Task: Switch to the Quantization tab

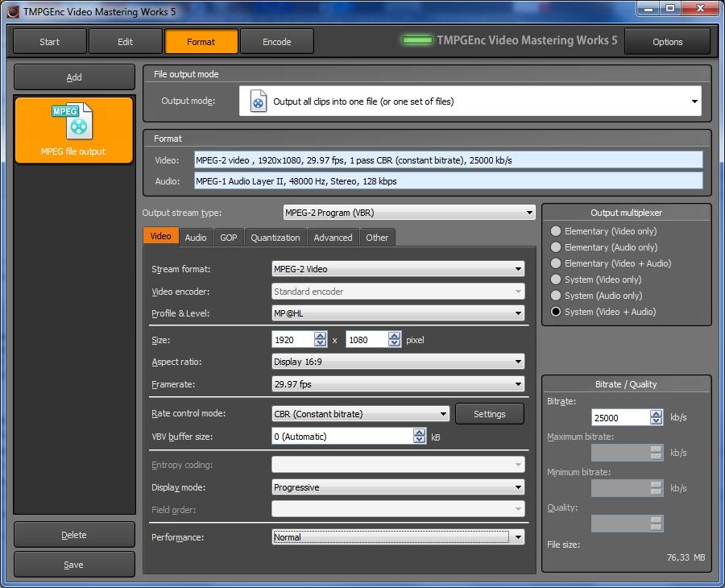Action: pyautogui.click(x=275, y=238)
